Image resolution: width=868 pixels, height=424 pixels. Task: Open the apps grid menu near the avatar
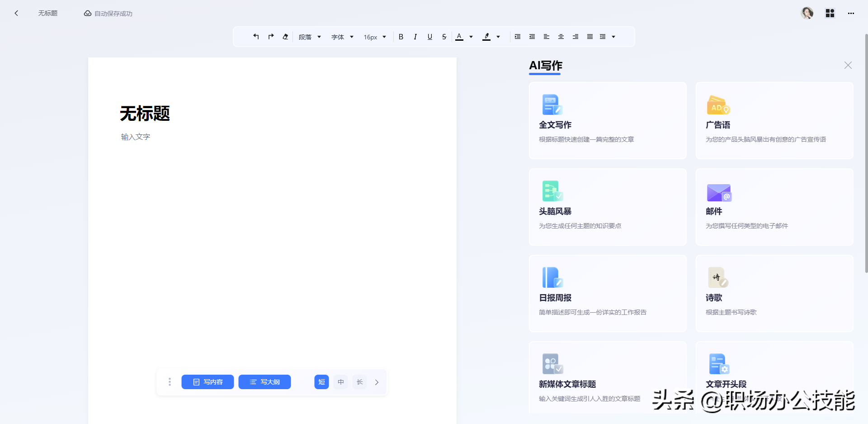830,13
